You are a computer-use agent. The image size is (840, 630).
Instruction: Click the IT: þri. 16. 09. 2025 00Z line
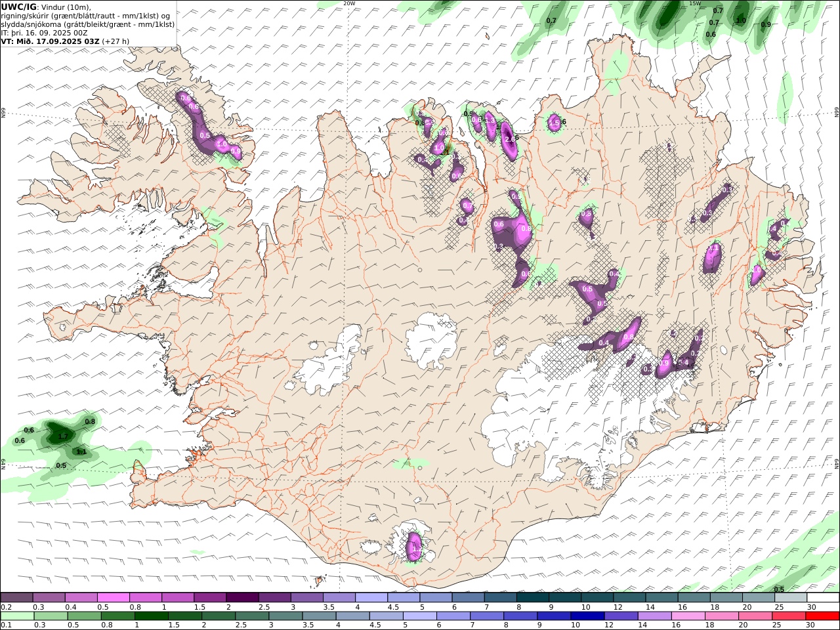(44, 32)
